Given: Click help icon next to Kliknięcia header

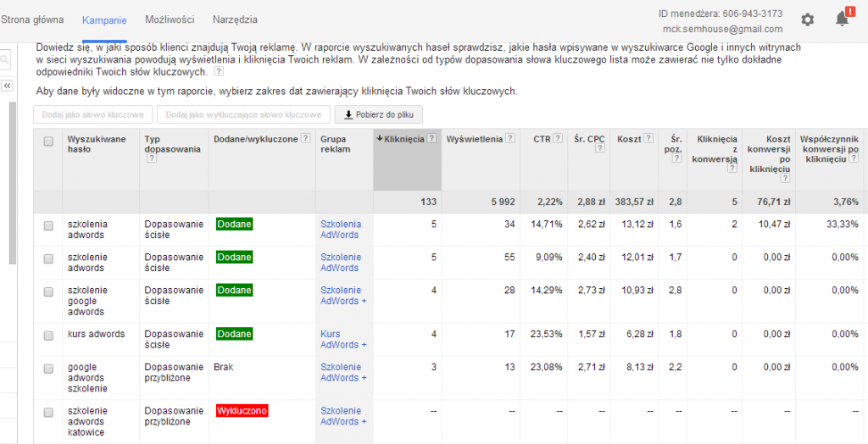Looking at the screenshot, I should tap(432, 139).
